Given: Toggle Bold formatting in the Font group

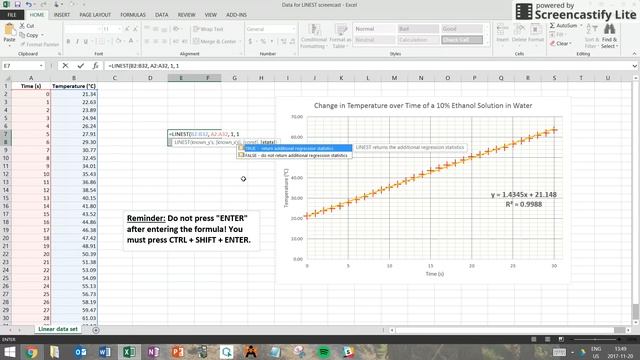Looking at the screenshot, I should [x=68, y=41].
